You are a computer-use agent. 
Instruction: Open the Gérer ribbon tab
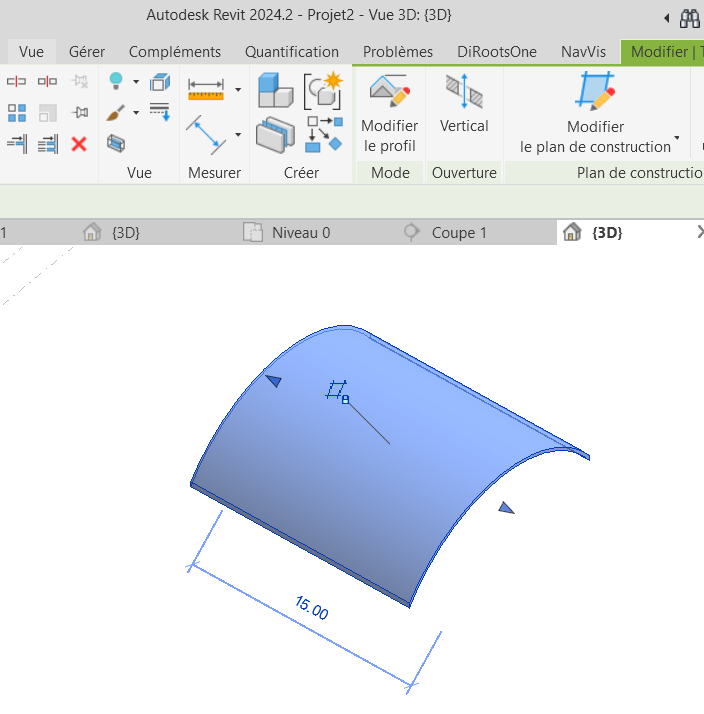[87, 52]
